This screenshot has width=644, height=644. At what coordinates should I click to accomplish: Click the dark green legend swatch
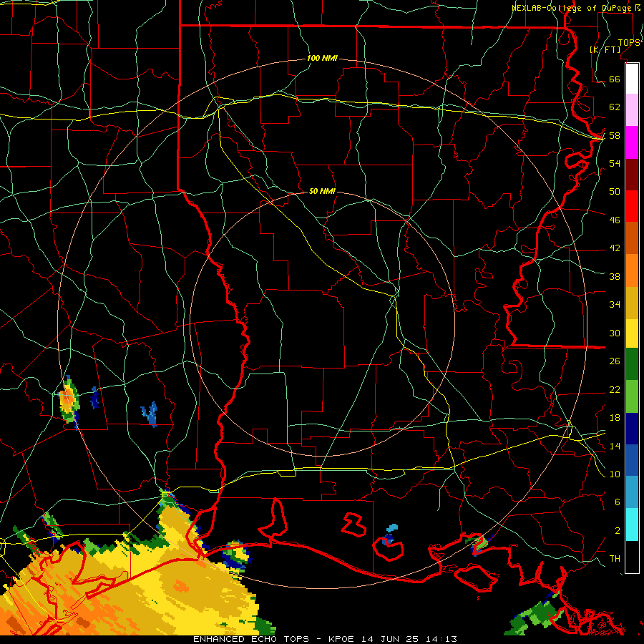(632, 364)
